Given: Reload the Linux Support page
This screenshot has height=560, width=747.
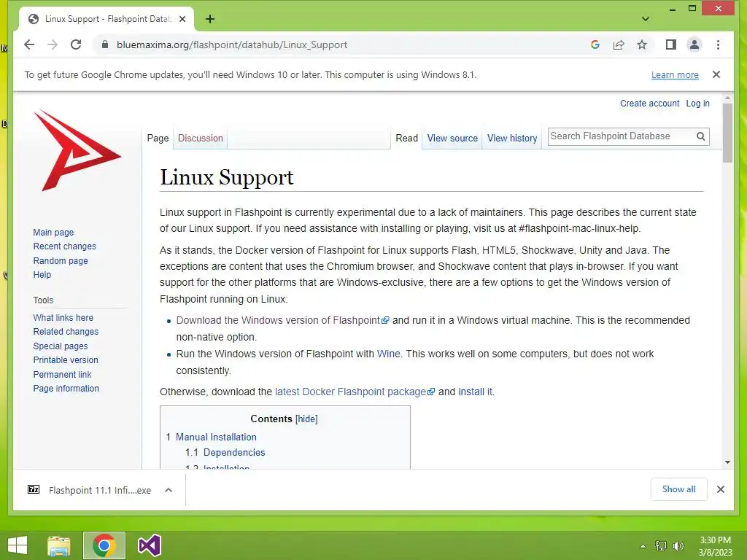Looking at the screenshot, I should [76, 44].
